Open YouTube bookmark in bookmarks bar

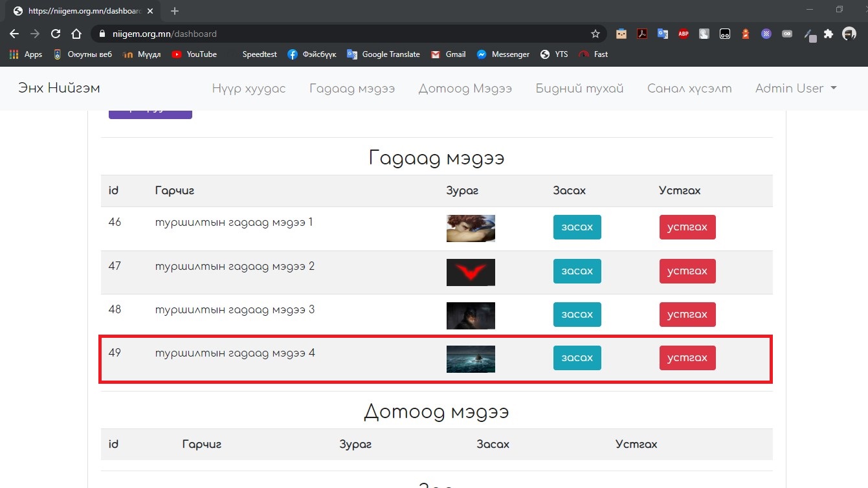(x=194, y=54)
